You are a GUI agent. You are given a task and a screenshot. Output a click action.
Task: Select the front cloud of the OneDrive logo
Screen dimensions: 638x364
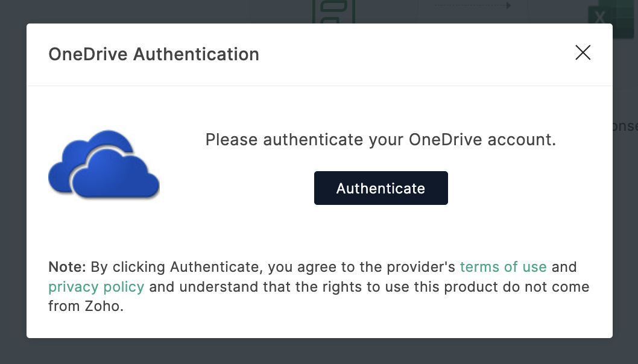pos(116,175)
